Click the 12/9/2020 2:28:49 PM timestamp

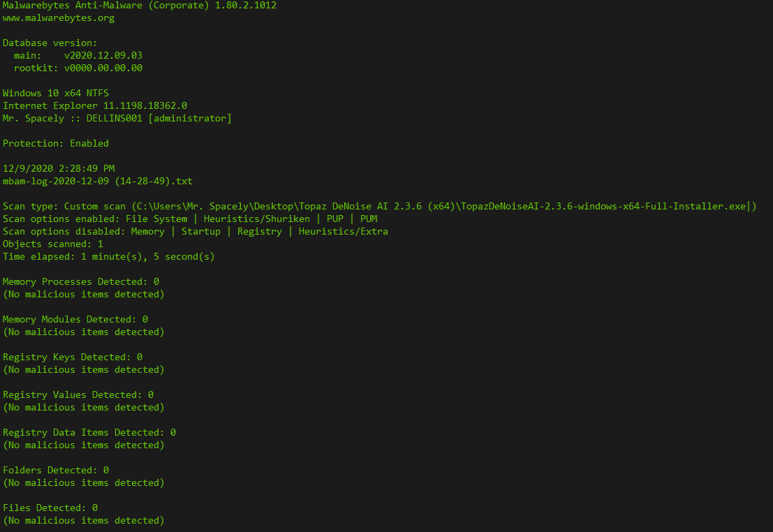coord(59,169)
